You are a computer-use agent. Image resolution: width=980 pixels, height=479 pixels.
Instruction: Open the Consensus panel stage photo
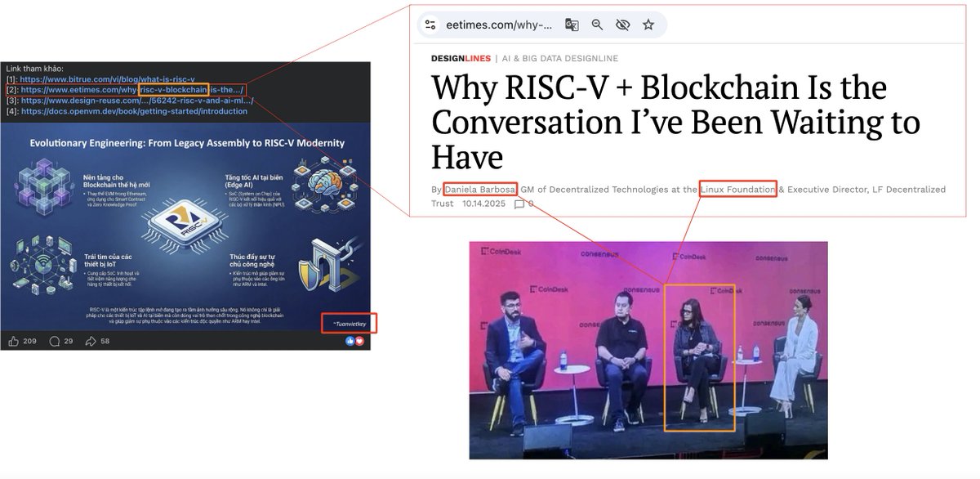point(648,350)
